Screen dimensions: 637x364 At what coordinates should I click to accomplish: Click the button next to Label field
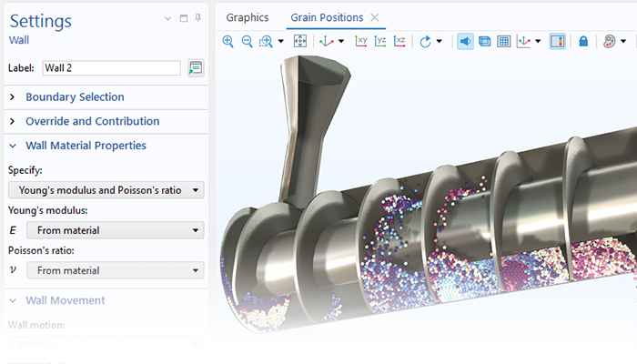pos(195,68)
